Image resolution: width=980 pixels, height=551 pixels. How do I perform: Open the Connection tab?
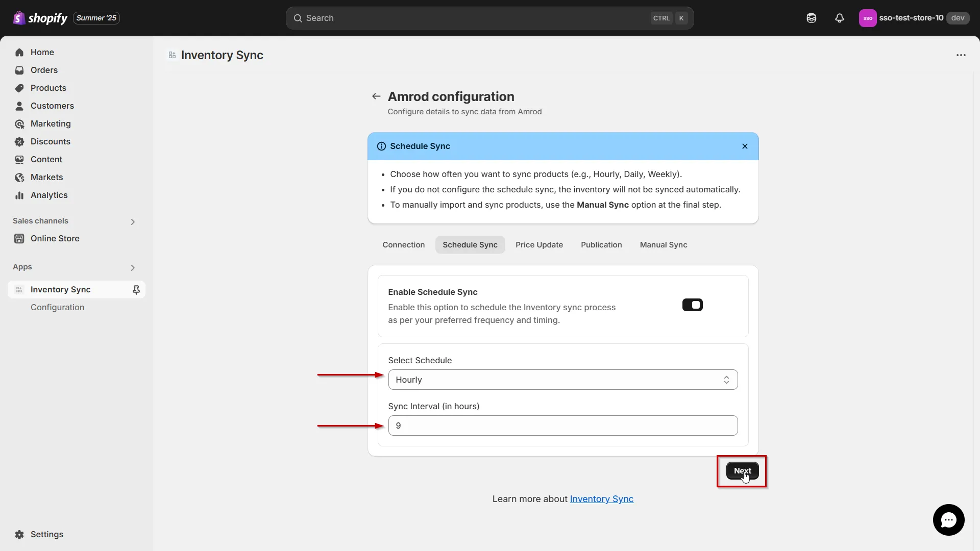point(403,245)
